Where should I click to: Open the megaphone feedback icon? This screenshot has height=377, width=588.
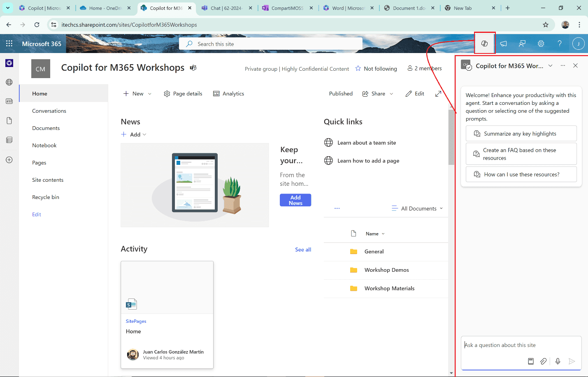[x=503, y=44]
